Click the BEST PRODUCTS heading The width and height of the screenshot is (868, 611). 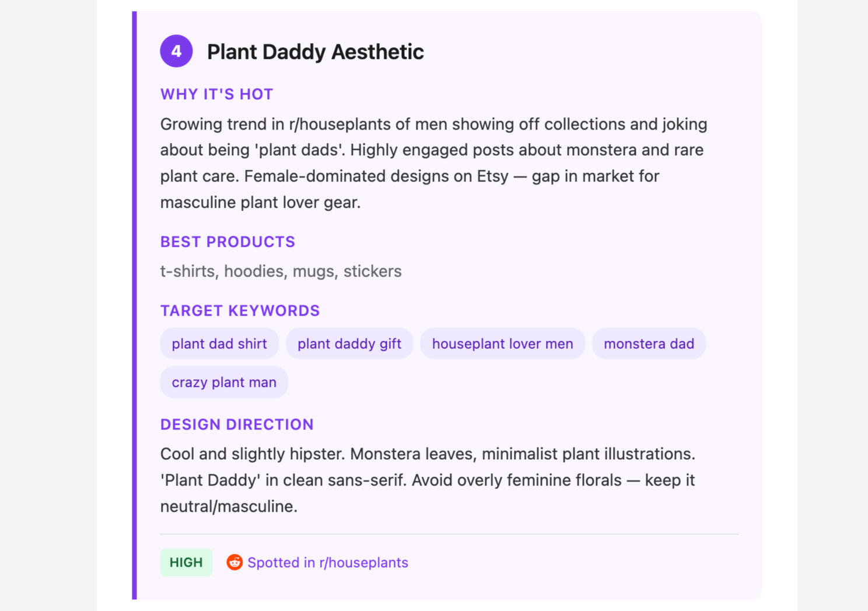(228, 242)
